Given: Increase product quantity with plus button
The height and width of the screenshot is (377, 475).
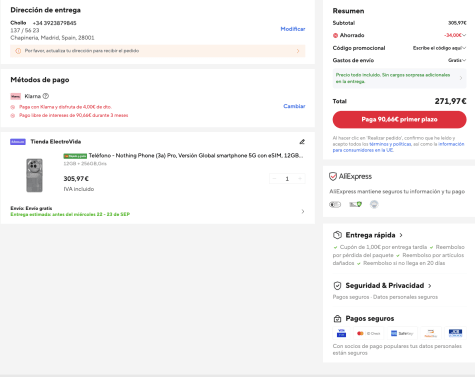Looking at the screenshot, I should [x=300, y=179].
